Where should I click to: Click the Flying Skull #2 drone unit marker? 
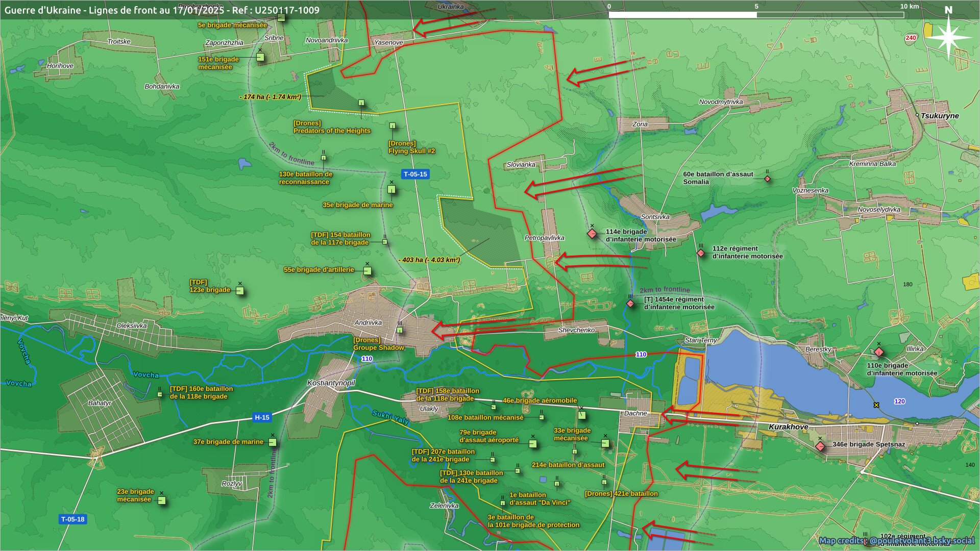(x=393, y=125)
